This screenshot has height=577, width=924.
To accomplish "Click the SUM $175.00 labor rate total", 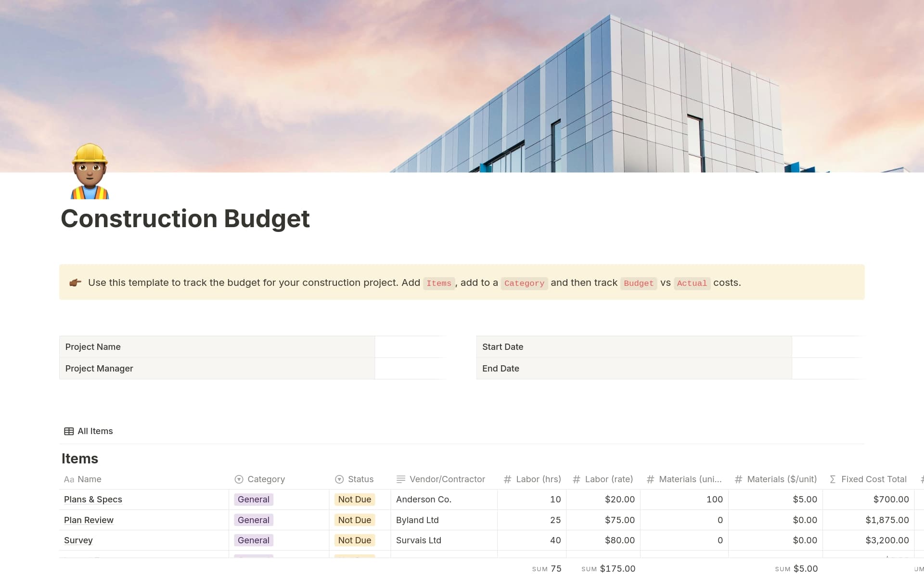I will (x=608, y=569).
